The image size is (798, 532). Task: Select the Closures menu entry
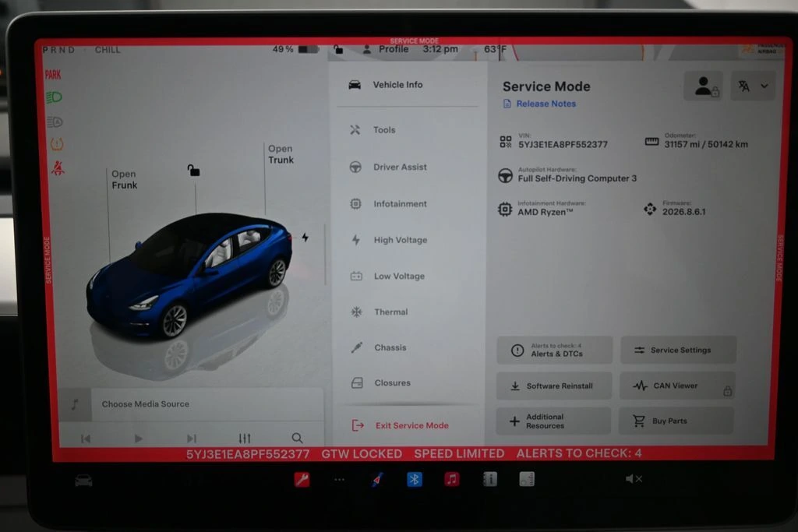[380, 382]
